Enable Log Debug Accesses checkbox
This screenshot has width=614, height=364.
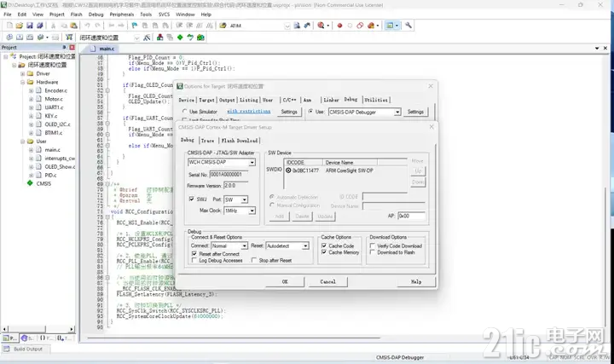coord(194,260)
